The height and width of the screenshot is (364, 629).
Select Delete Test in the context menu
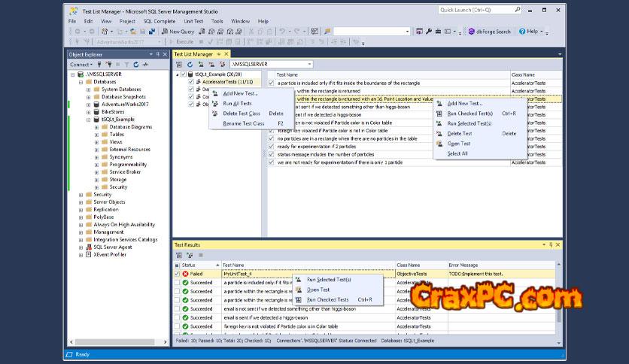(459, 133)
